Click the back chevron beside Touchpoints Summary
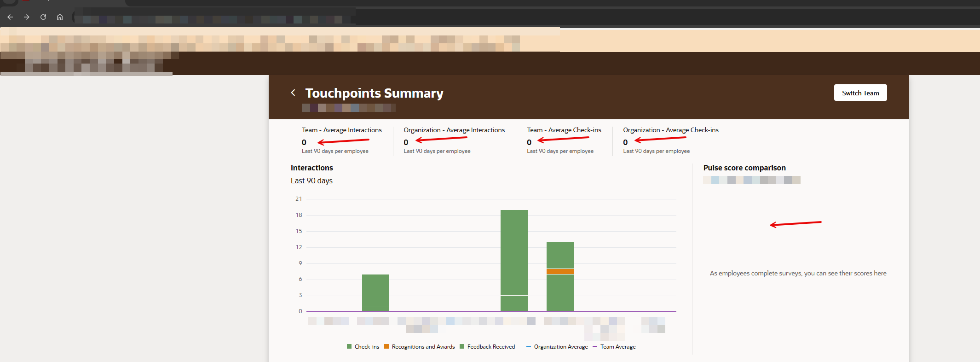The width and height of the screenshot is (980, 362). [x=293, y=93]
